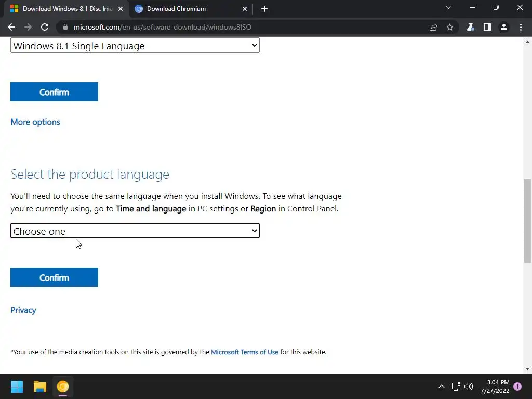
Task: Open the Microsoft Terms of Use link
Action: [x=245, y=352]
